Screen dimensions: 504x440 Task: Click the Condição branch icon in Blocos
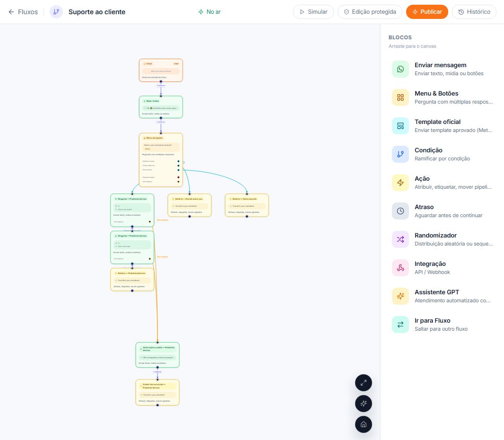(400, 154)
